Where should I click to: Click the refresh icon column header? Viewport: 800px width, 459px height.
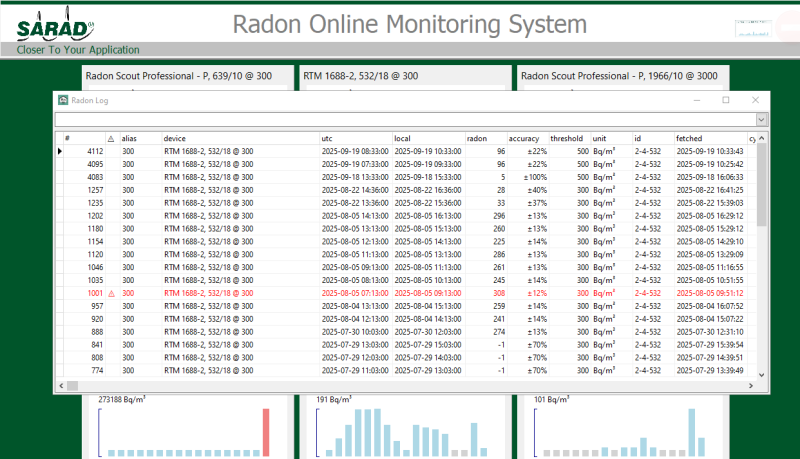pos(752,138)
